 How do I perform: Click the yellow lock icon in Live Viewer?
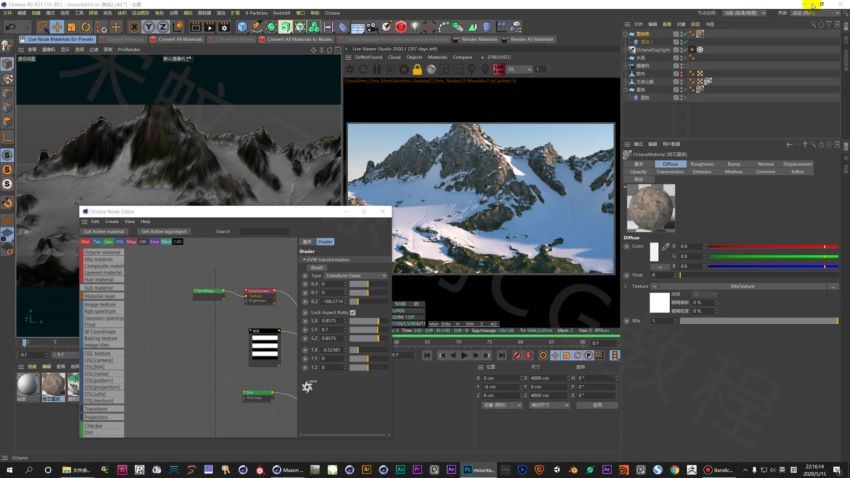[x=417, y=69]
